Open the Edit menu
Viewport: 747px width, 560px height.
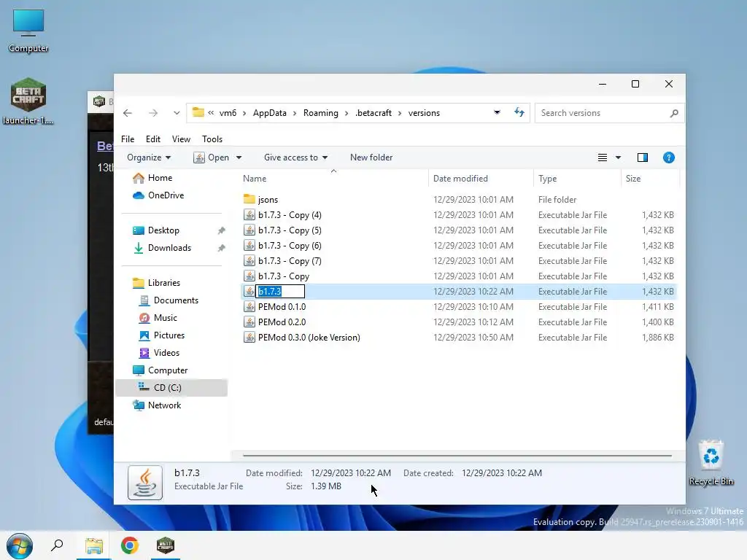pyautogui.click(x=153, y=139)
